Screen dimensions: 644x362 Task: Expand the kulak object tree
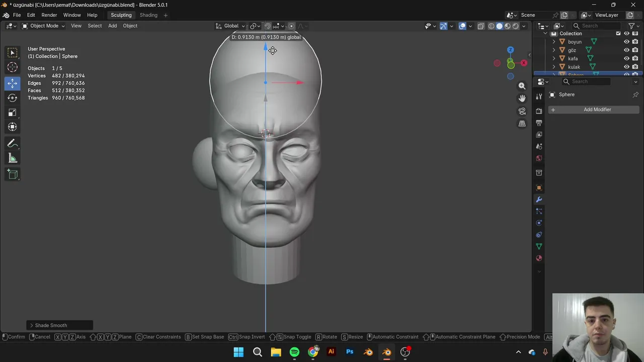pos(554,67)
